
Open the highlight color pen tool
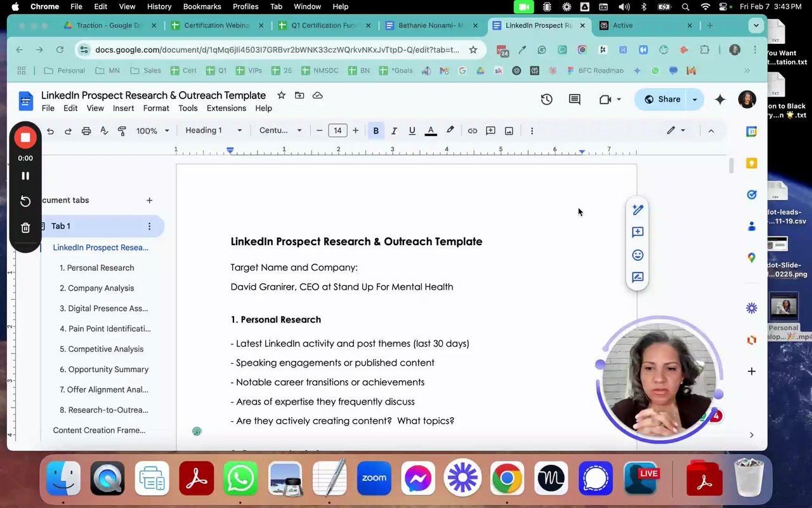pos(450,131)
